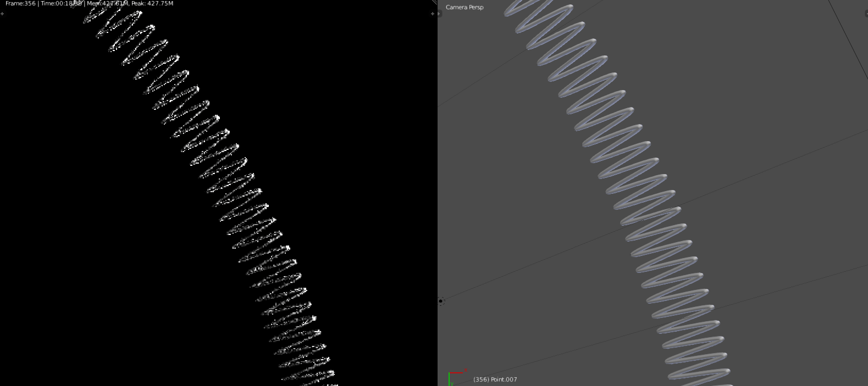868x386 pixels.
Task: Open the 3D view's properties via right plus
Action: tap(866, 14)
